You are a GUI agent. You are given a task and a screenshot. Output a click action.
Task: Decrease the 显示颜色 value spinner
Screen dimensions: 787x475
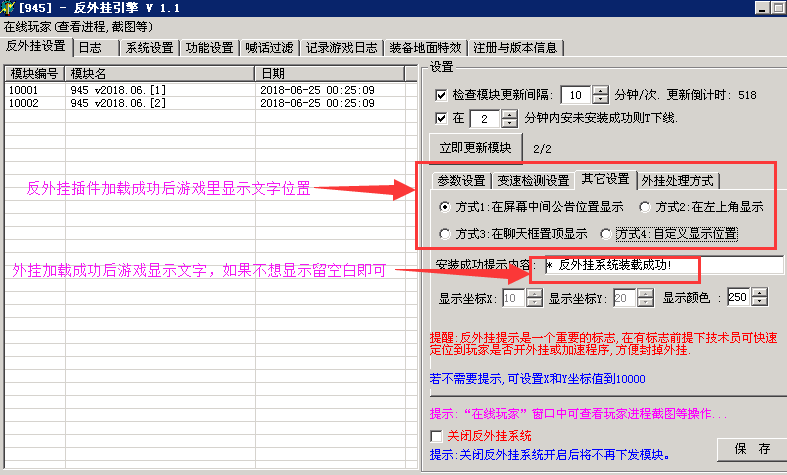760,302
